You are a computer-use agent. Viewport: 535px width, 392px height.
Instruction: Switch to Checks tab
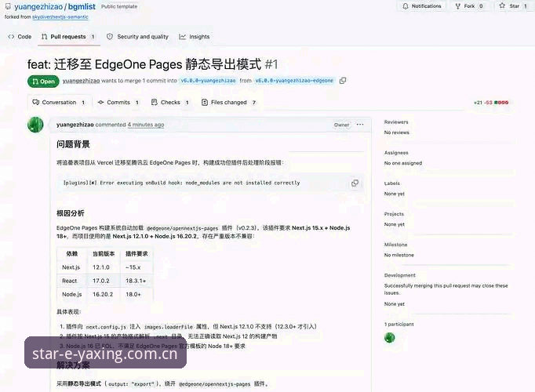click(170, 102)
